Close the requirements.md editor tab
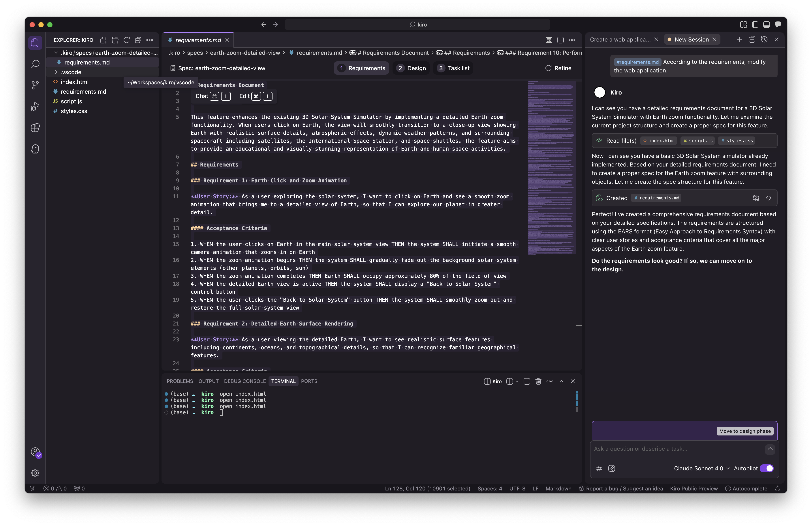Screen dimensions: 812x526 point(227,40)
